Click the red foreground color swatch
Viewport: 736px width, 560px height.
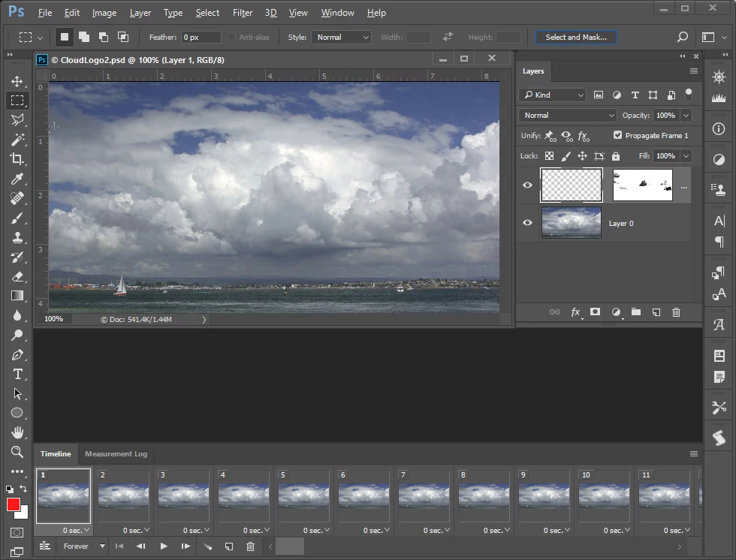coord(13,504)
